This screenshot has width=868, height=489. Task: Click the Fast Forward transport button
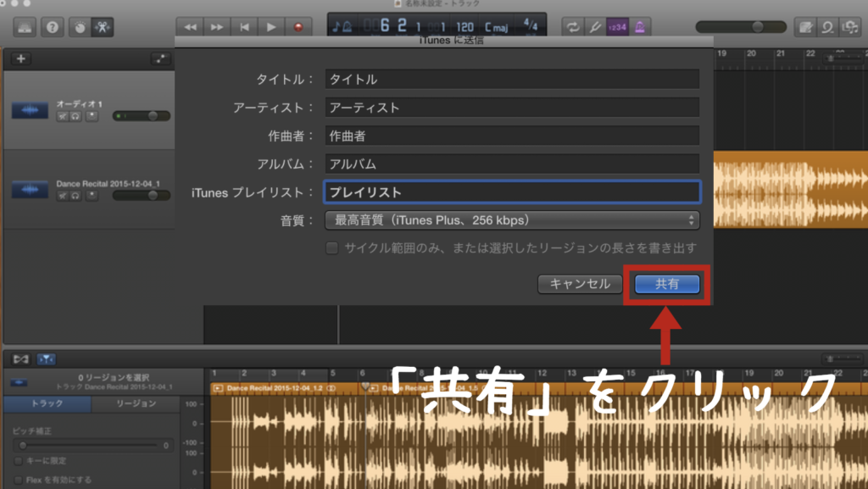click(217, 27)
